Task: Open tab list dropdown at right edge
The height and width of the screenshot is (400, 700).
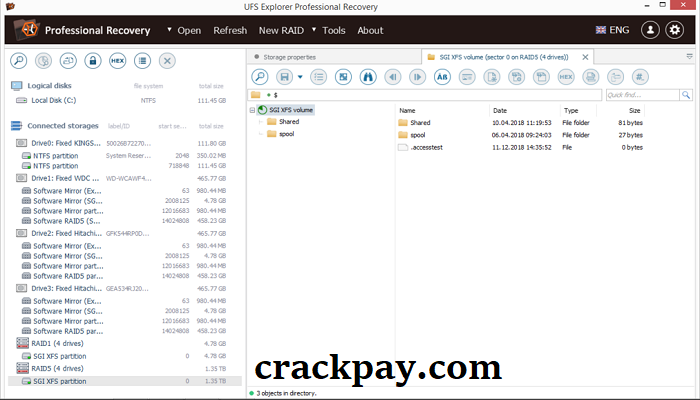Action: tap(690, 57)
